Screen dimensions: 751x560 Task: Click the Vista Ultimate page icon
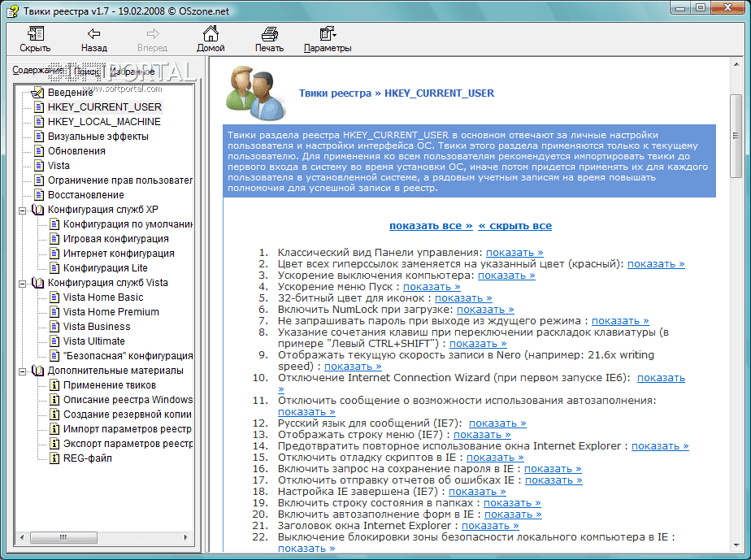tap(54, 341)
